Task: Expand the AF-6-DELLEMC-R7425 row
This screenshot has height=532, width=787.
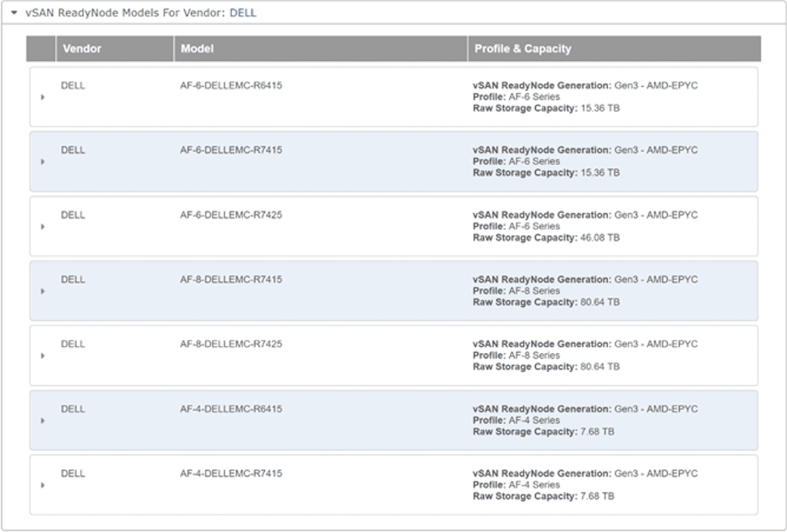Action: tap(43, 227)
